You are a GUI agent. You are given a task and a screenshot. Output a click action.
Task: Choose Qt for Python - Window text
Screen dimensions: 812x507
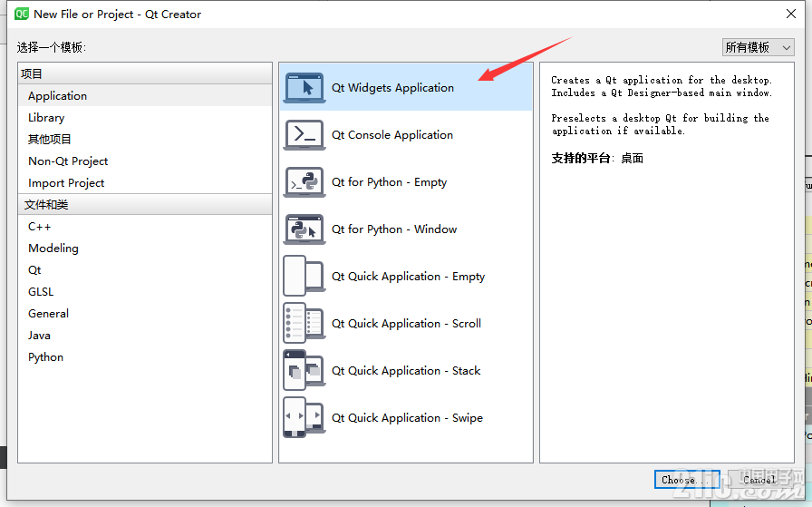coord(394,229)
